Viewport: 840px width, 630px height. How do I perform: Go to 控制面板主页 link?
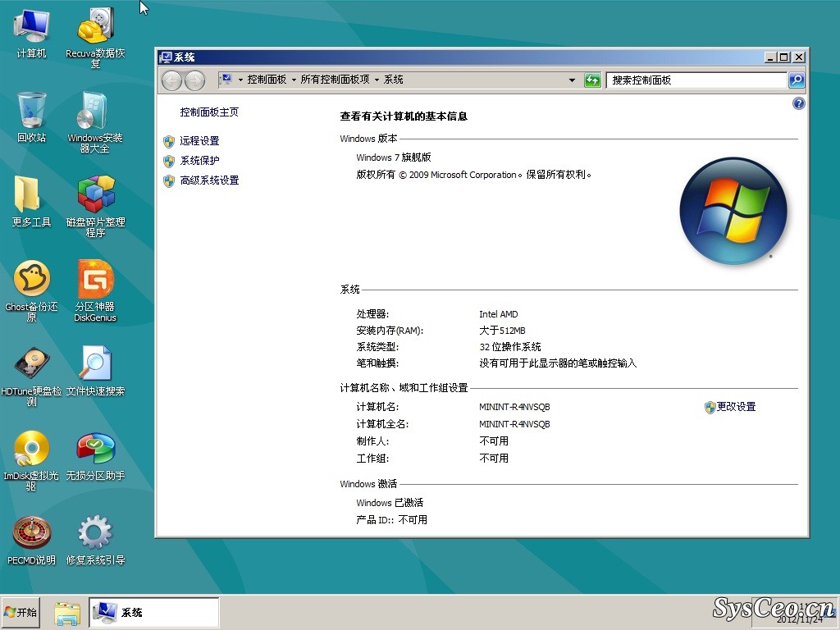tap(209, 112)
